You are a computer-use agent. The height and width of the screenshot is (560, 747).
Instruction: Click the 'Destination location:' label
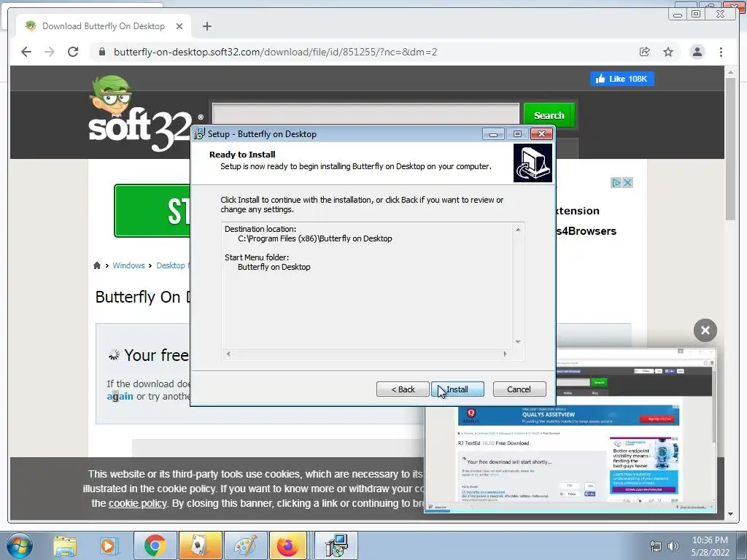pos(260,229)
